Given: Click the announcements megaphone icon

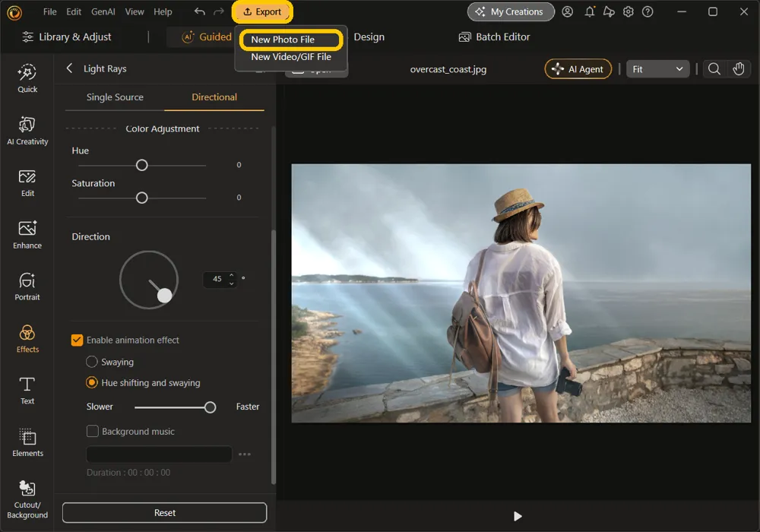Looking at the screenshot, I should coord(609,11).
